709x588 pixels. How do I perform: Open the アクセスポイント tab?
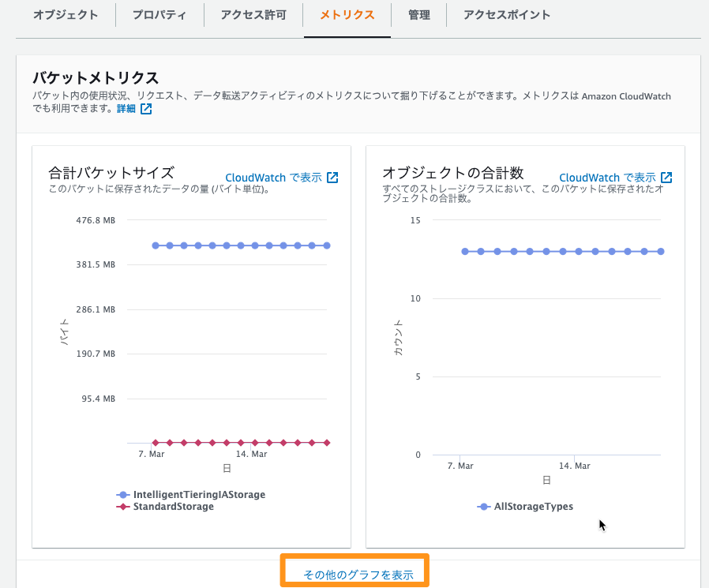(x=507, y=15)
